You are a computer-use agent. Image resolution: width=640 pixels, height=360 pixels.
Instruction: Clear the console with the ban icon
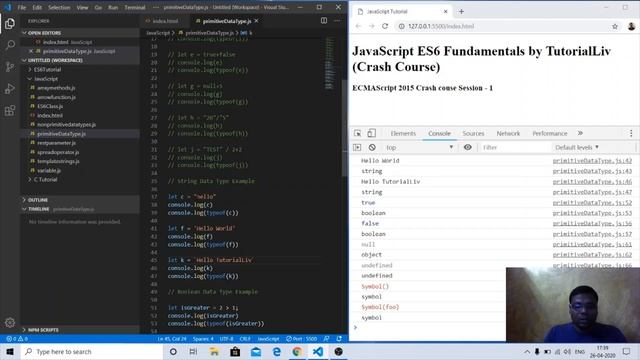point(372,147)
